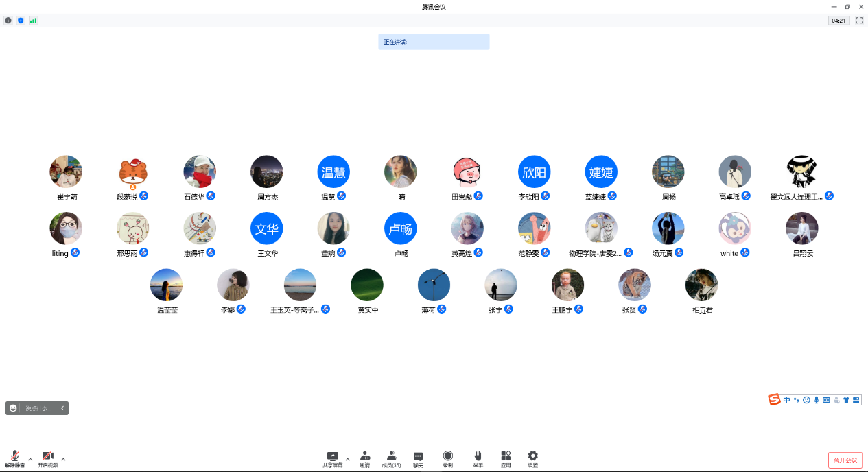Open the meeting info icon
868x472 pixels.
click(8, 21)
